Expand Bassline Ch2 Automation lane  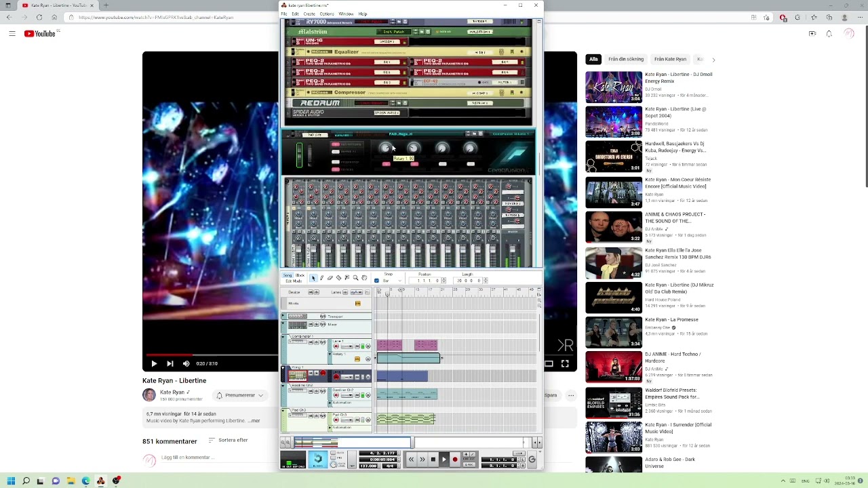[330, 403]
